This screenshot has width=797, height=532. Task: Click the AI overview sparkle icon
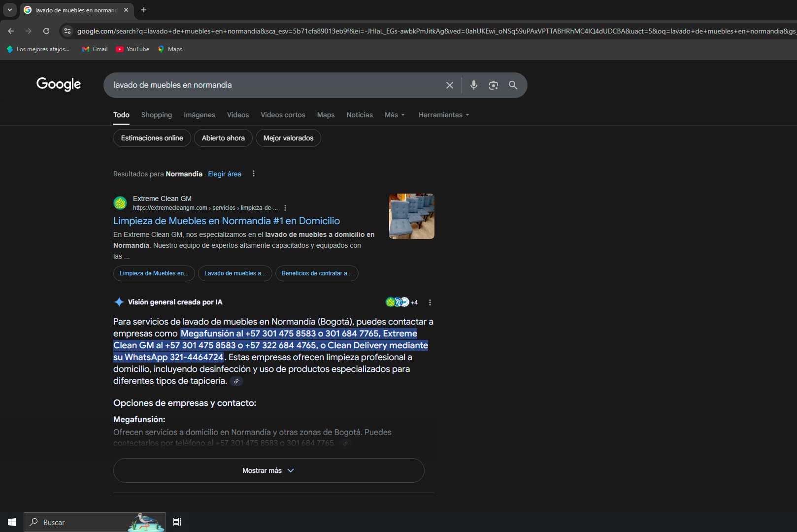(x=119, y=302)
